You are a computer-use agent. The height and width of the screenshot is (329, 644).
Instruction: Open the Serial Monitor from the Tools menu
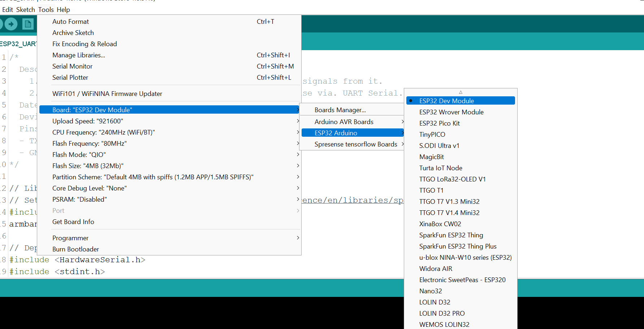72,66
